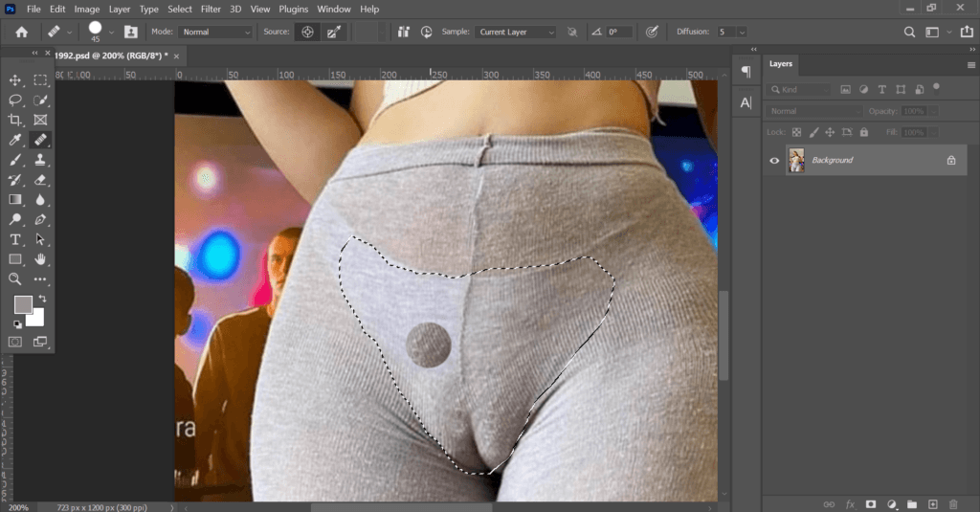Screen dimensions: 980x512
Task: Open the Plugins menu
Action: point(294,9)
